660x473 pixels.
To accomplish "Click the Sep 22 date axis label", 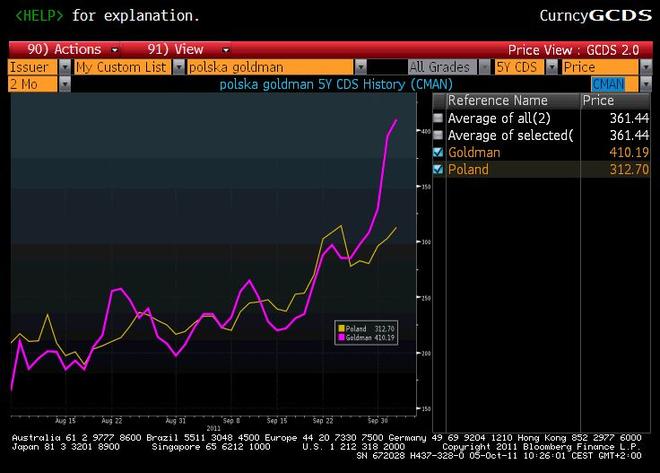I will (x=323, y=420).
